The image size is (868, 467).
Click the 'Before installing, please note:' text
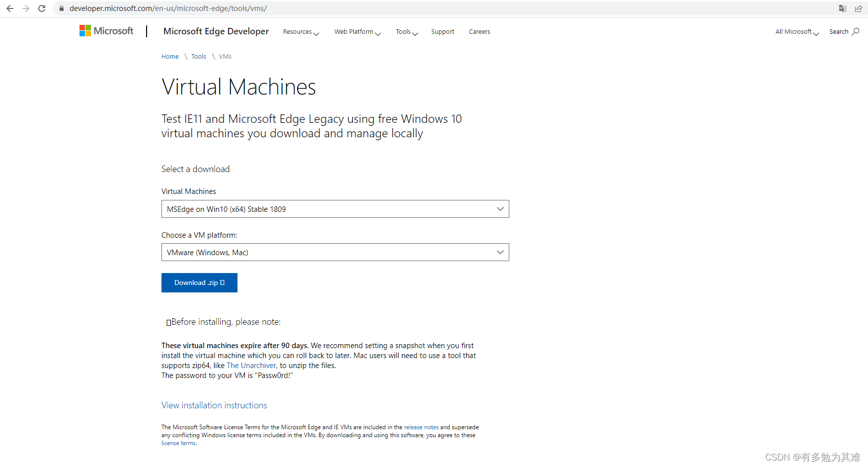tap(226, 322)
